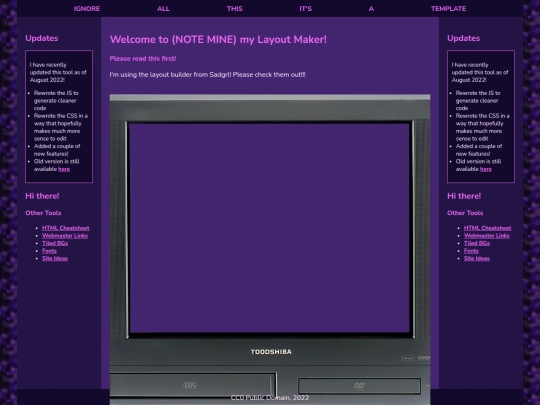Click the TV's VHS tape slot
This screenshot has height=405, width=540.
tap(192, 385)
